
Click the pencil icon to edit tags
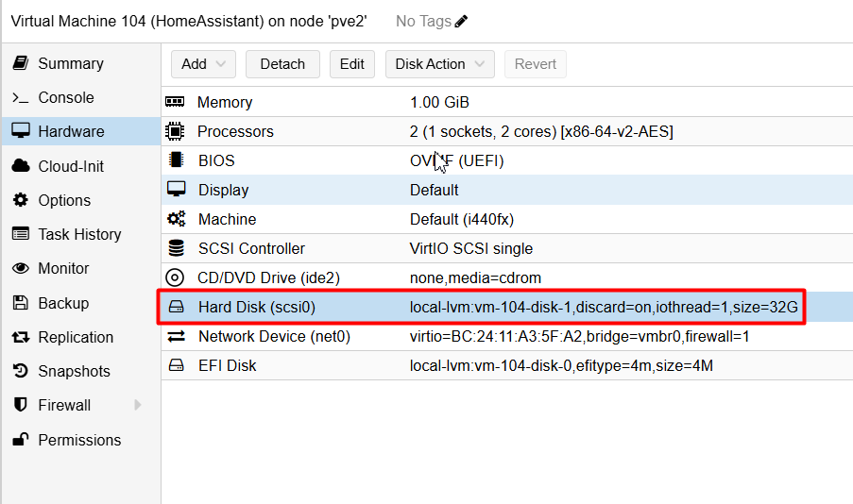coord(461,21)
